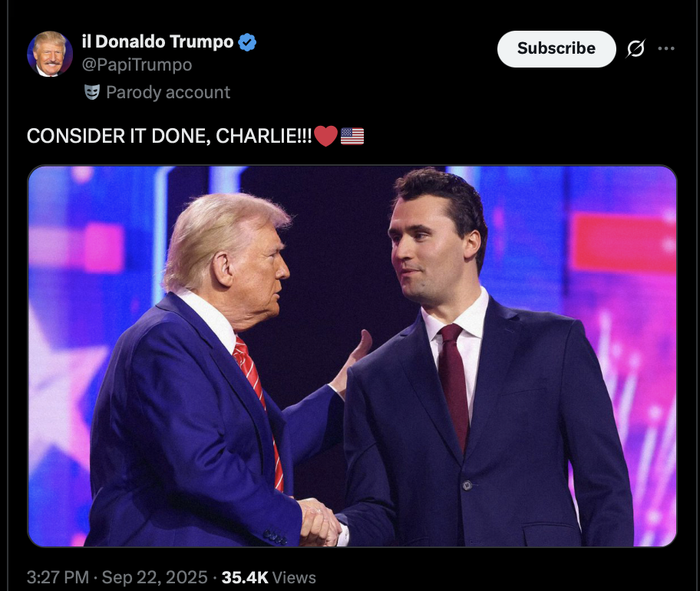The width and height of the screenshot is (700, 591).
Task: Click the dark maroon tie in photo
Action: click(454, 384)
